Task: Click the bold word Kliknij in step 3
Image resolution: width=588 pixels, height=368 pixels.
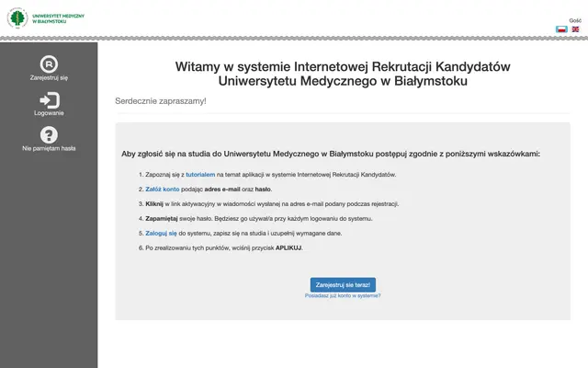Action: click(x=154, y=204)
